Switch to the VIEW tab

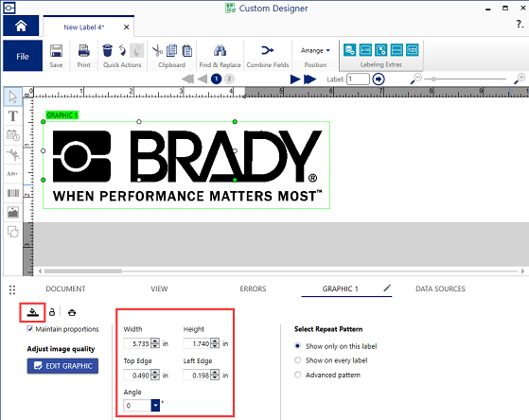click(159, 289)
